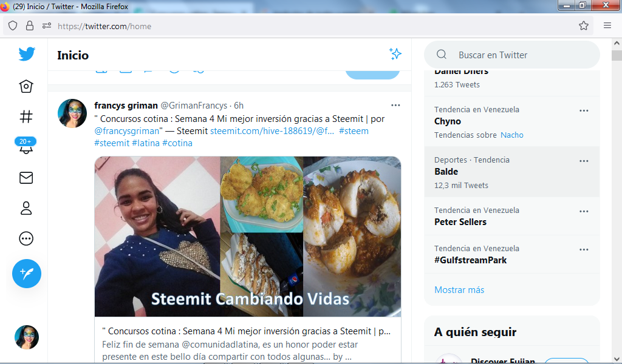Open notifications bell with 20+ badge

click(x=26, y=146)
